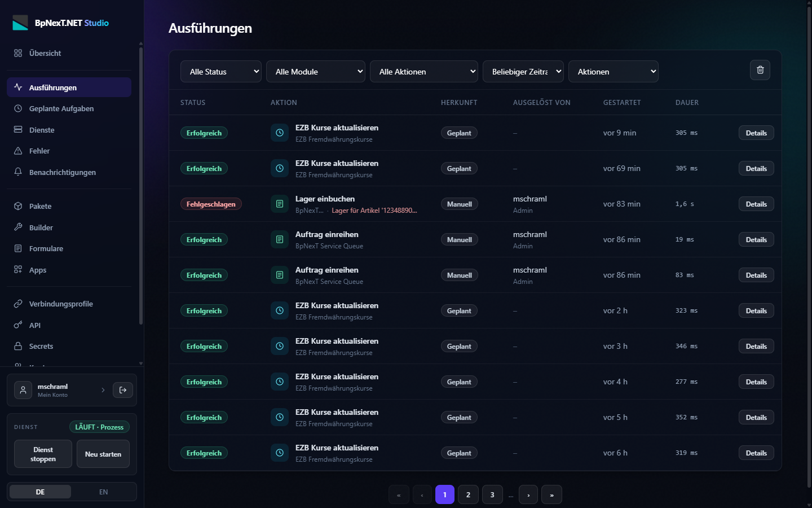812x508 pixels.
Task: Click the Dienste server icon
Action: pyautogui.click(x=18, y=130)
